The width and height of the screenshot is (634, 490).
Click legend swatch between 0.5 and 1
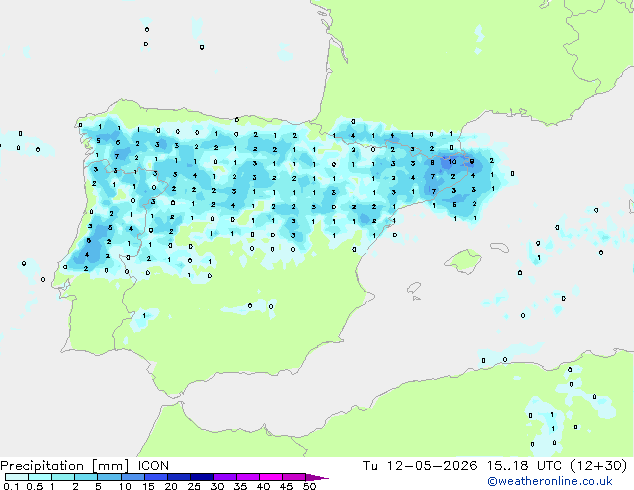pos(40,477)
